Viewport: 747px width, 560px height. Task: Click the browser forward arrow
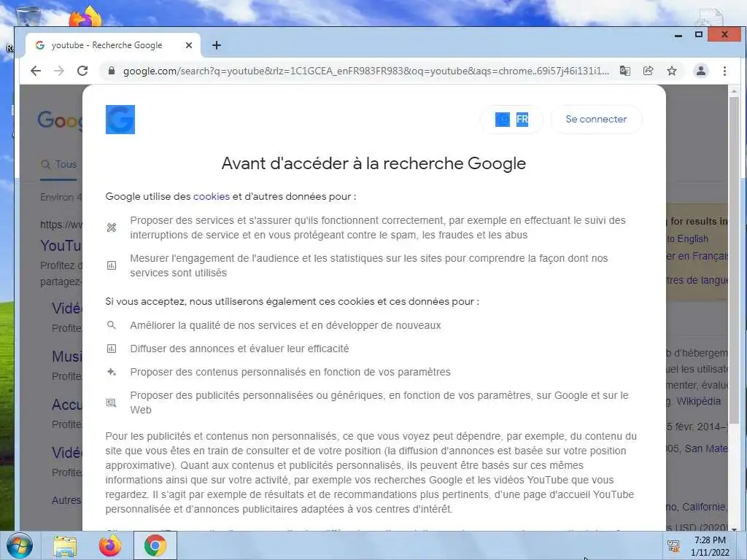(59, 71)
